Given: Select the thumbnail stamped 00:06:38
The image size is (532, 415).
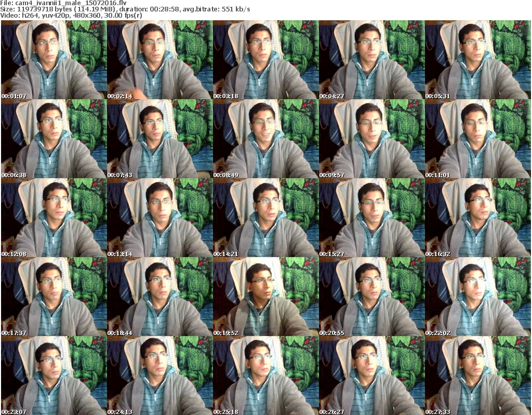Looking at the screenshot, I should [x=54, y=139].
